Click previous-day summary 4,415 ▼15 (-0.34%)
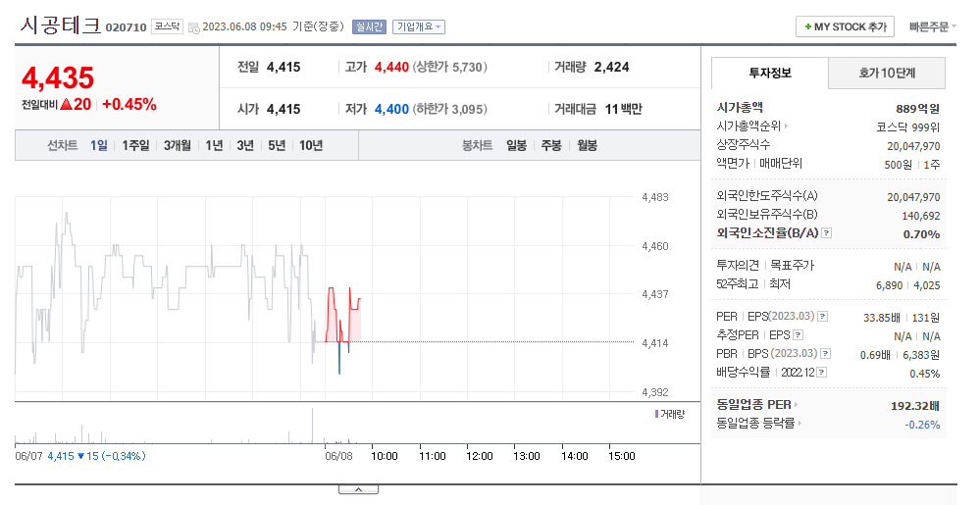The height and width of the screenshot is (505, 980). [x=96, y=456]
